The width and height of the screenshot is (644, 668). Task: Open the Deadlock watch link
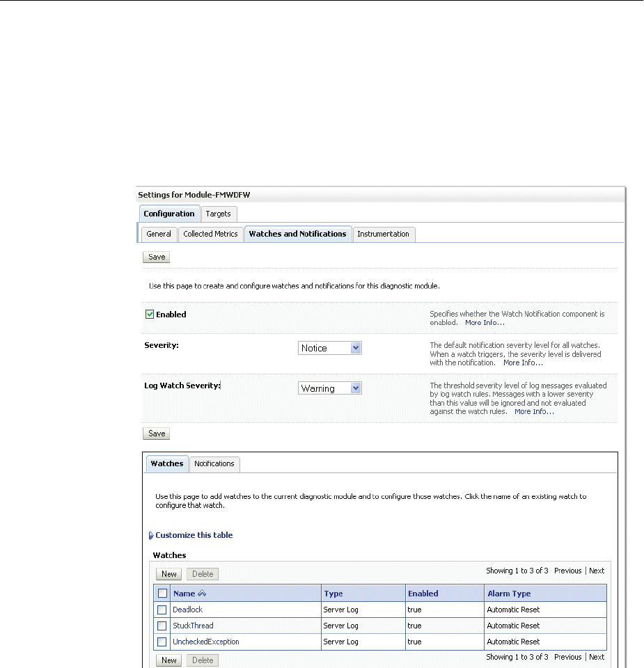[187, 610]
